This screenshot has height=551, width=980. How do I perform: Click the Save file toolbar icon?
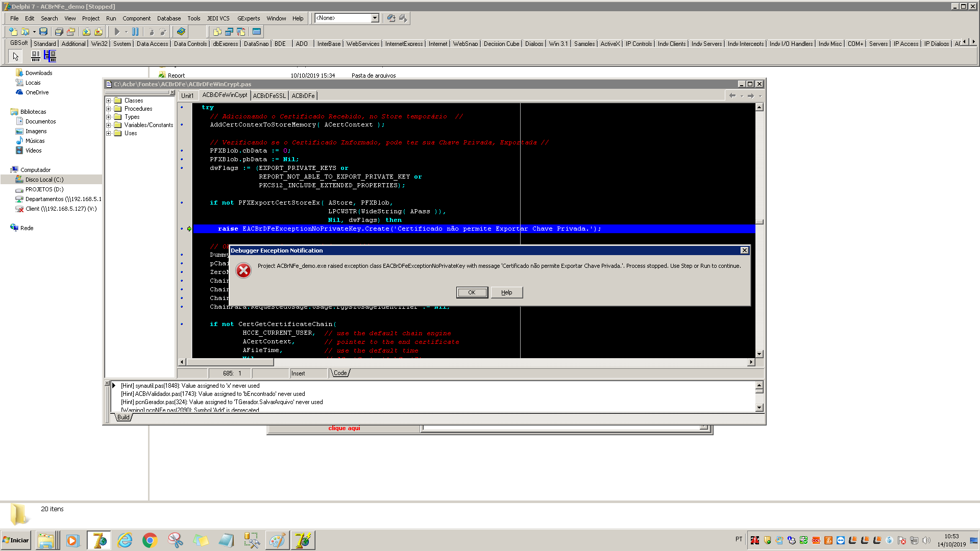click(x=43, y=32)
